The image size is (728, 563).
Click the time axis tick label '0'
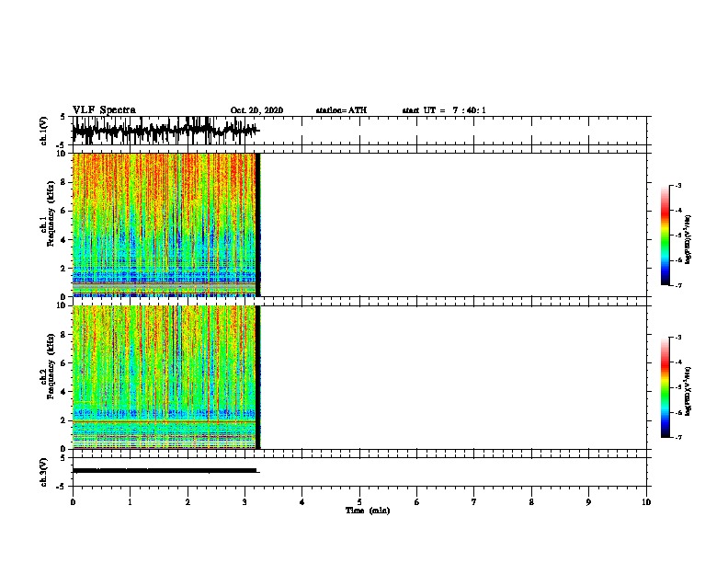(x=73, y=502)
